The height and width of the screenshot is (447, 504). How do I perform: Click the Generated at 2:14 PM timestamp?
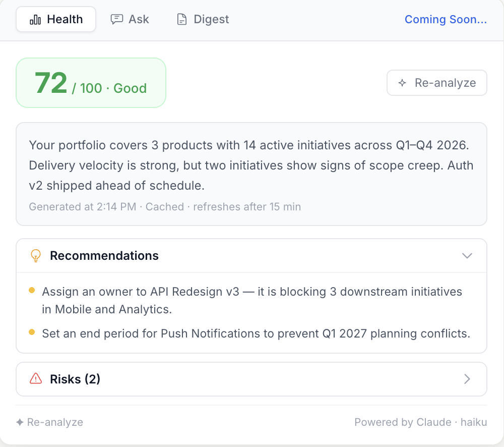pos(82,206)
